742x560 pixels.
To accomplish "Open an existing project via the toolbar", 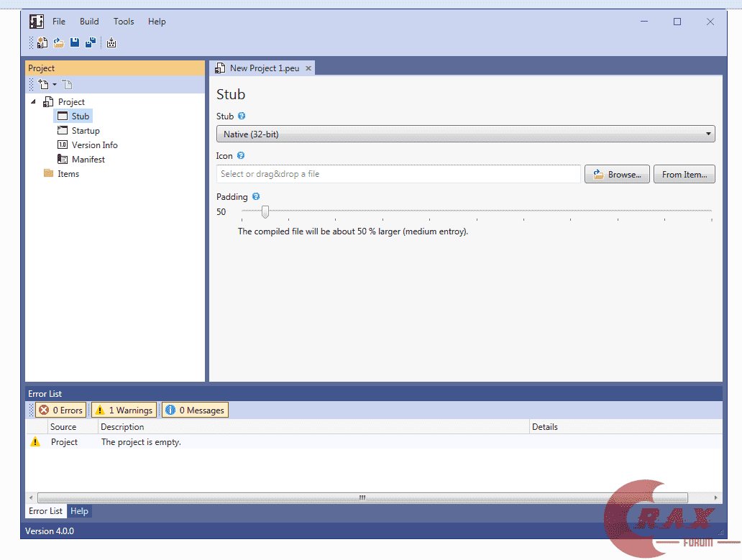I will (58, 42).
